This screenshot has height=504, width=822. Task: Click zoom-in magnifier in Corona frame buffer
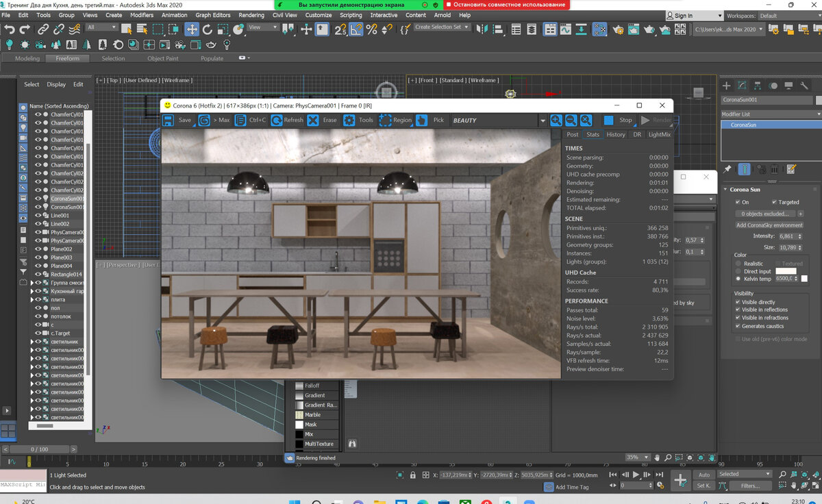(x=556, y=120)
